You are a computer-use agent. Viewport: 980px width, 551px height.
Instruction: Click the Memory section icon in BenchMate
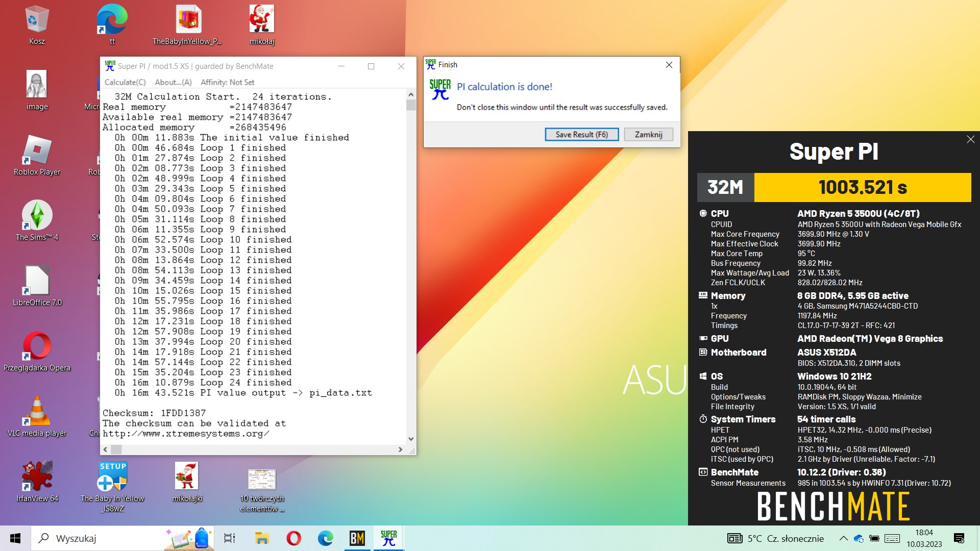point(703,295)
